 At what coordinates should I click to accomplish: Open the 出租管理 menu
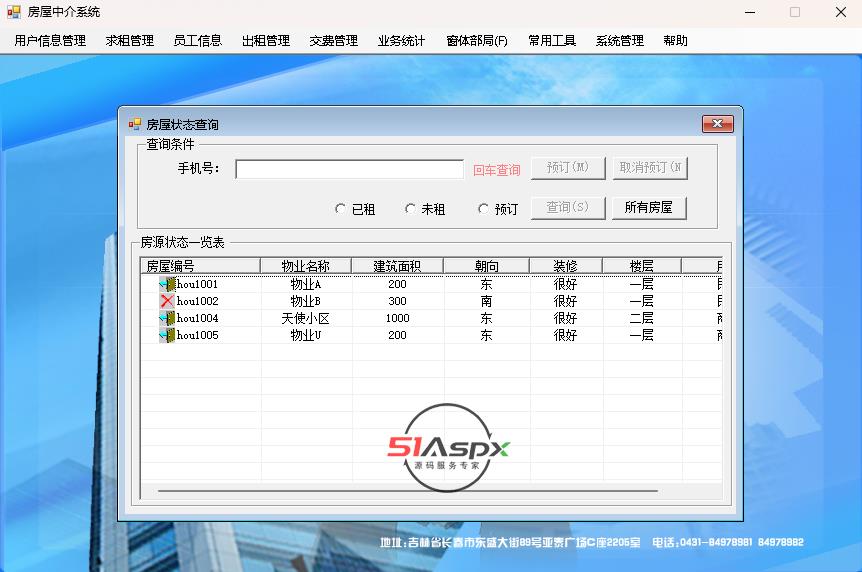tap(266, 41)
